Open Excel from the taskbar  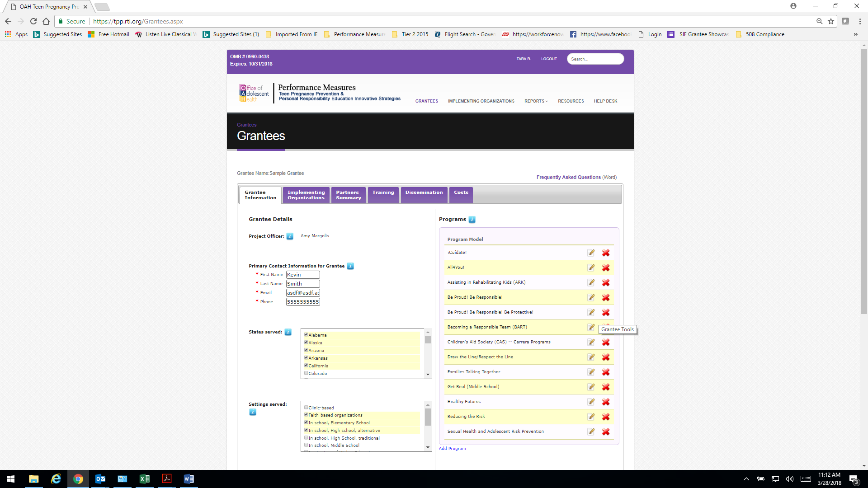145,479
